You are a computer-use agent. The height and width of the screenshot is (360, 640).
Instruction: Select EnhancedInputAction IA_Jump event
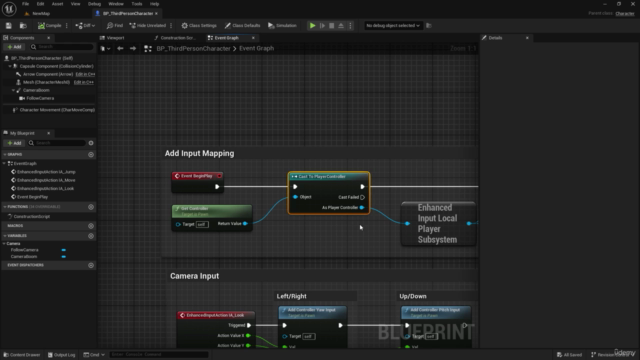click(x=46, y=172)
